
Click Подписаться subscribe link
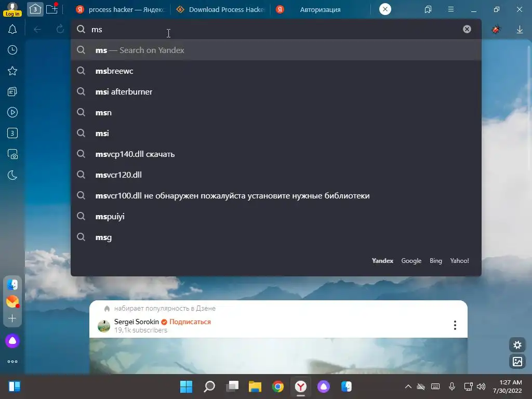[190, 322]
